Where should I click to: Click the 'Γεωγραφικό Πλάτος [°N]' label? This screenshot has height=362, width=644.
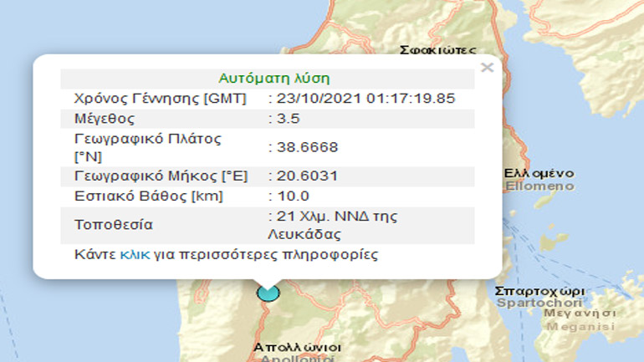147,148
